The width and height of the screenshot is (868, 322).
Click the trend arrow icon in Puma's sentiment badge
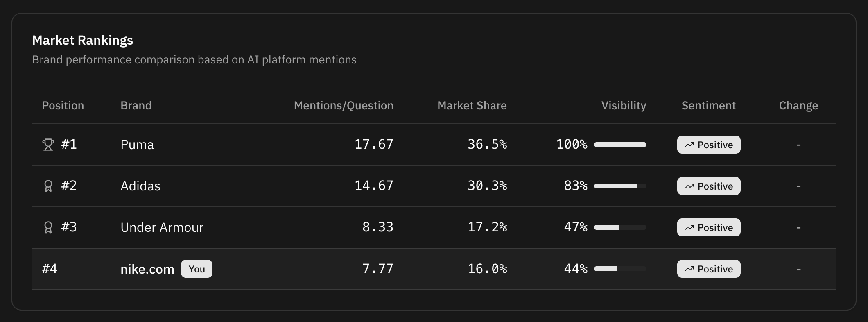(689, 145)
